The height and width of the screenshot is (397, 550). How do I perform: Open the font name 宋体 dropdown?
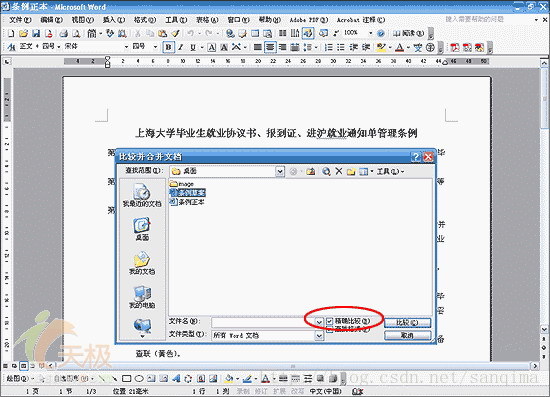(x=126, y=47)
